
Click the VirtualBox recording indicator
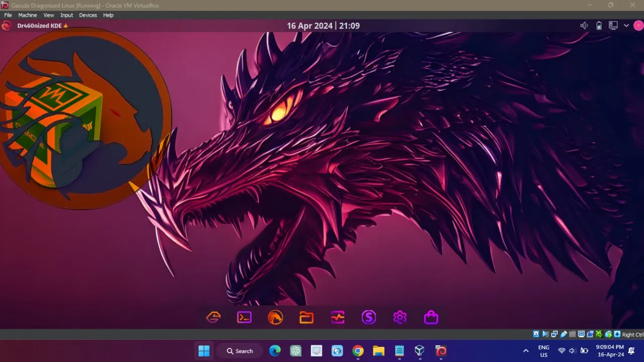590,334
